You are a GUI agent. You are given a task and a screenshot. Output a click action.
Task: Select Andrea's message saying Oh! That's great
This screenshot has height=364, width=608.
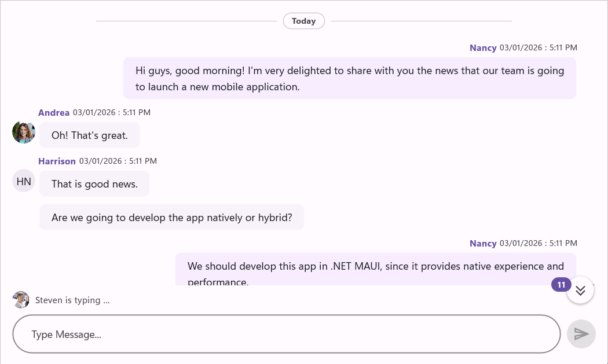[89, 135]
